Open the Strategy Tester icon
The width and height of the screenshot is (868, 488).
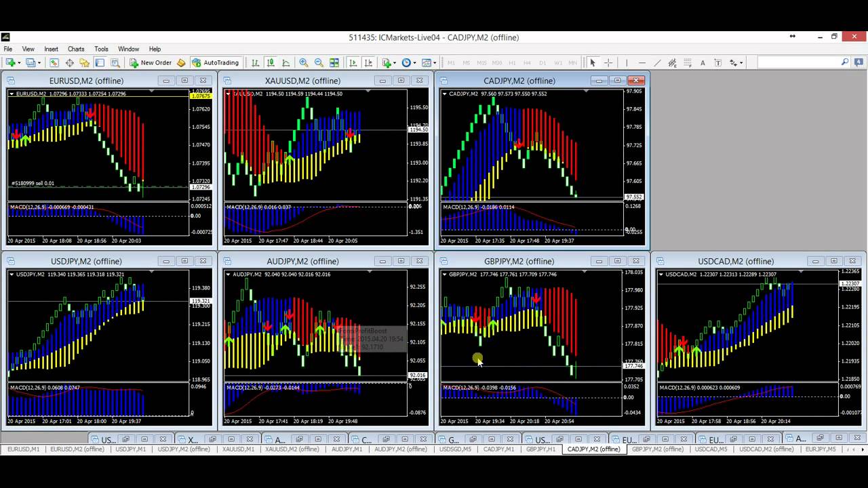click(x=115, y=62)
